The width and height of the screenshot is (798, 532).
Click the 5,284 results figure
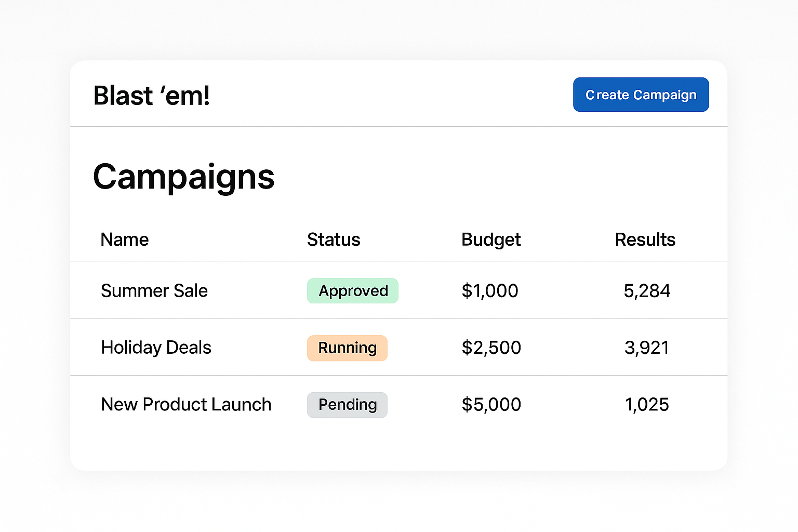(647, 290)
